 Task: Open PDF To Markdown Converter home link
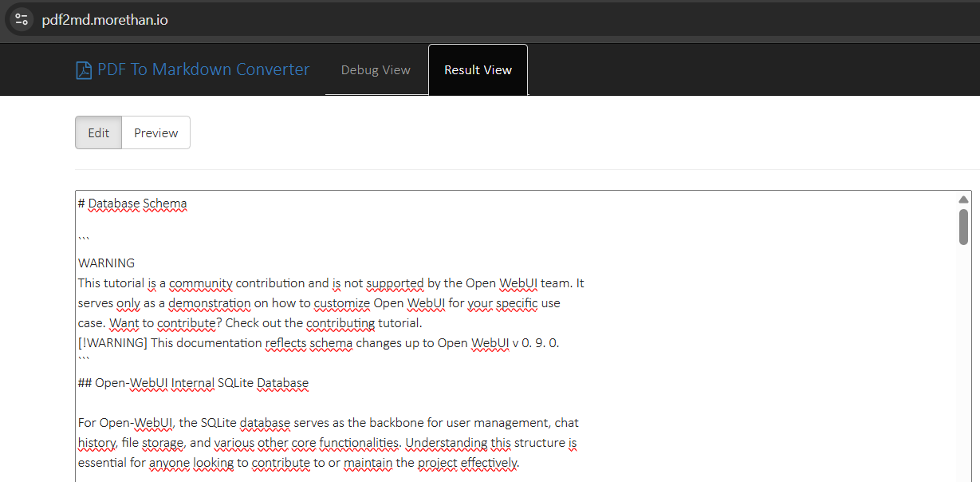tap(192, 69)
